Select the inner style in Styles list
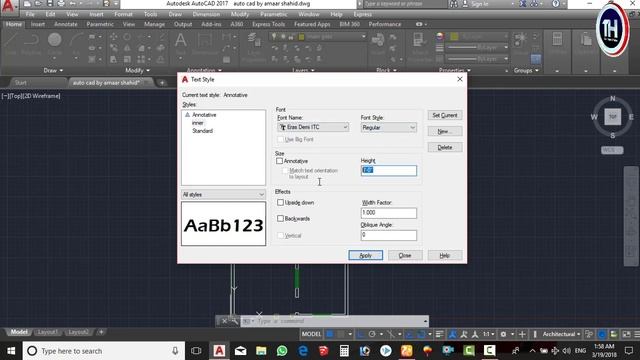Image resolution: width=640 pixels, height=360 pixels. tap(198, 123)
